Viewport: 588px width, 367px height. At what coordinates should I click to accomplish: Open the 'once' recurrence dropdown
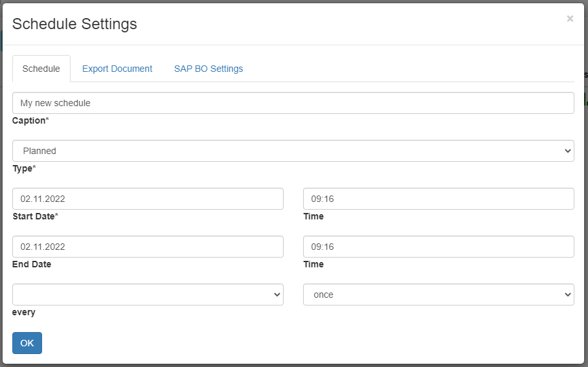point(438,295)
